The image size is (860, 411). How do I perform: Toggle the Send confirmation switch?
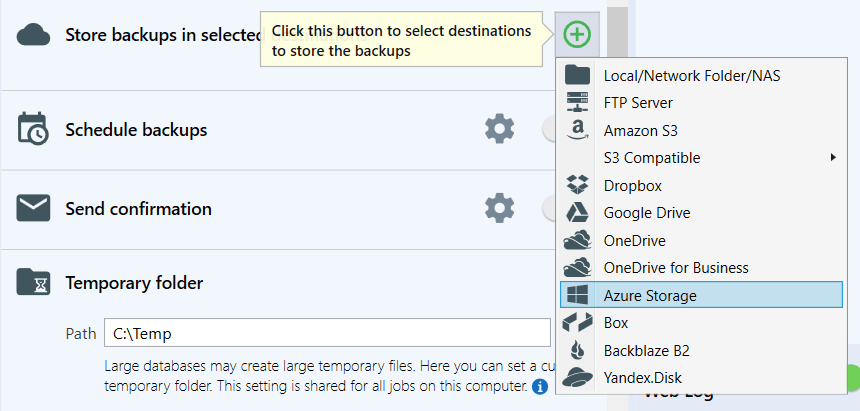[548, 209]
